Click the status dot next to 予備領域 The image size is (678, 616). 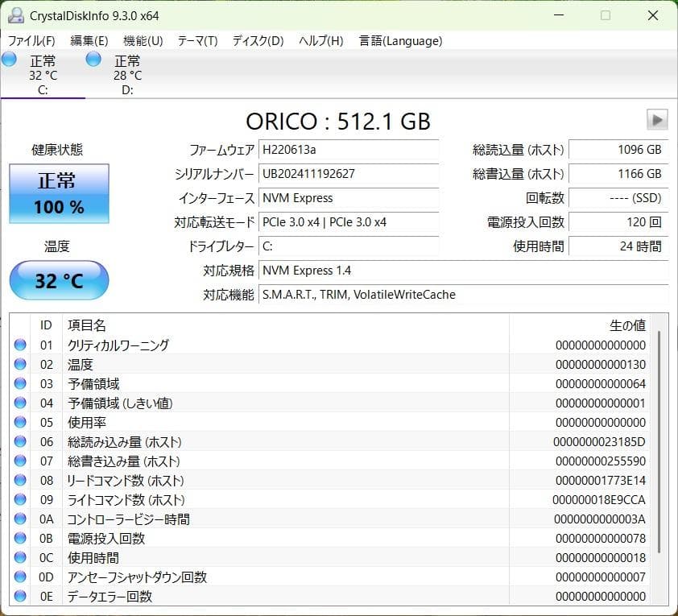[19, 383]
